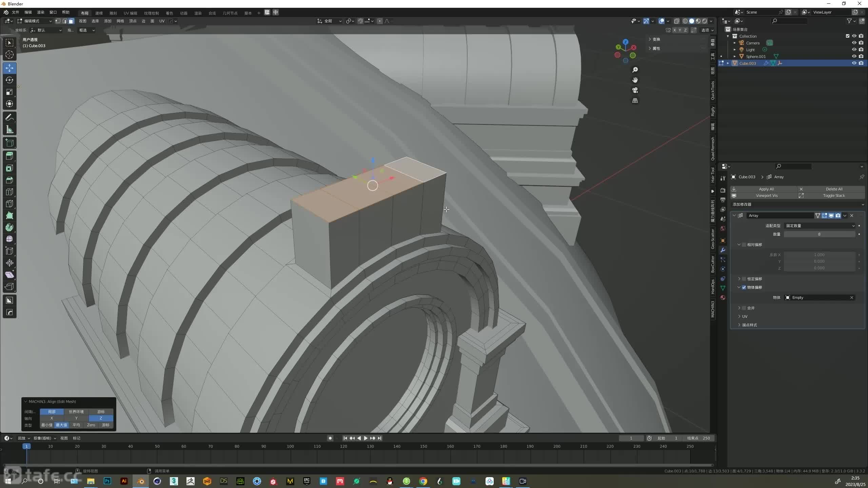Screen dimensions: 868x488
Task: Switch to the UV 编辑 workspace tab
Action: tap(131, 13)
